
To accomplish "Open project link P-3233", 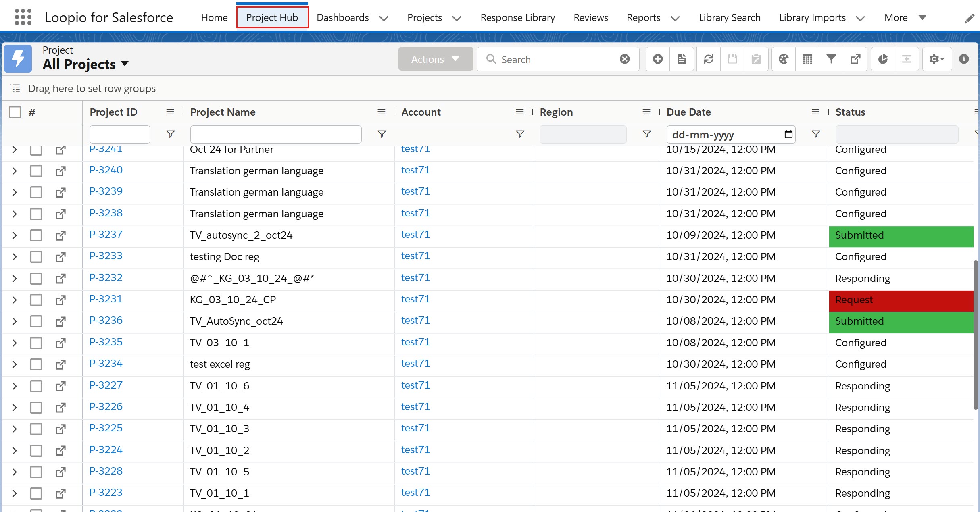I will (106, 256).
